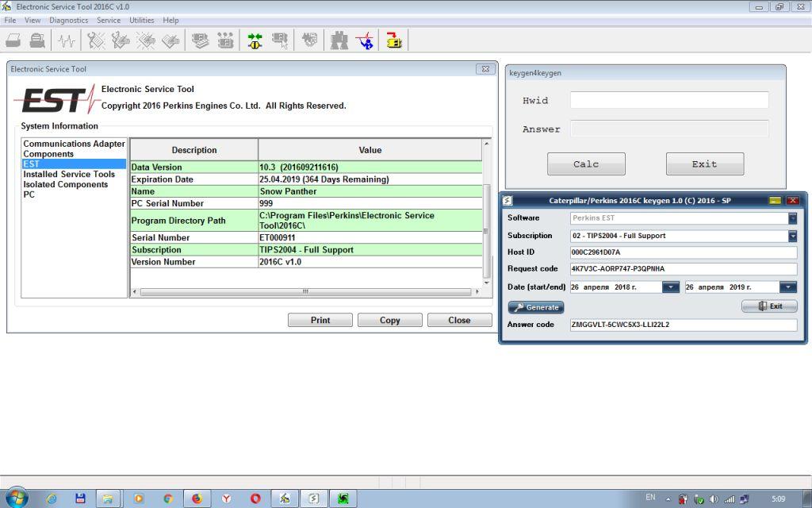Click the table horizontal scrollbar
Image resolution: width=812 pixels, height=508 pixels.
[x=305, y=292]
